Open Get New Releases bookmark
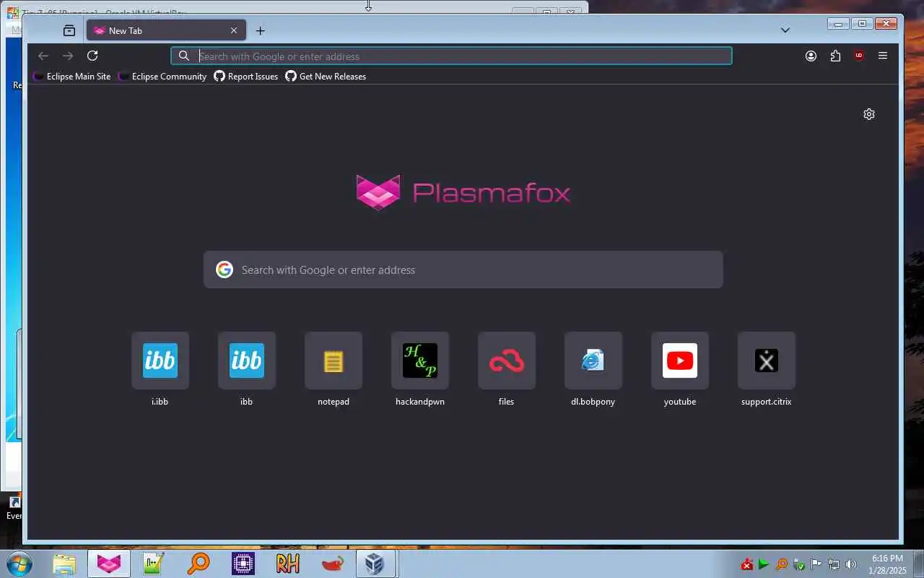 click(x=326, y=77)
